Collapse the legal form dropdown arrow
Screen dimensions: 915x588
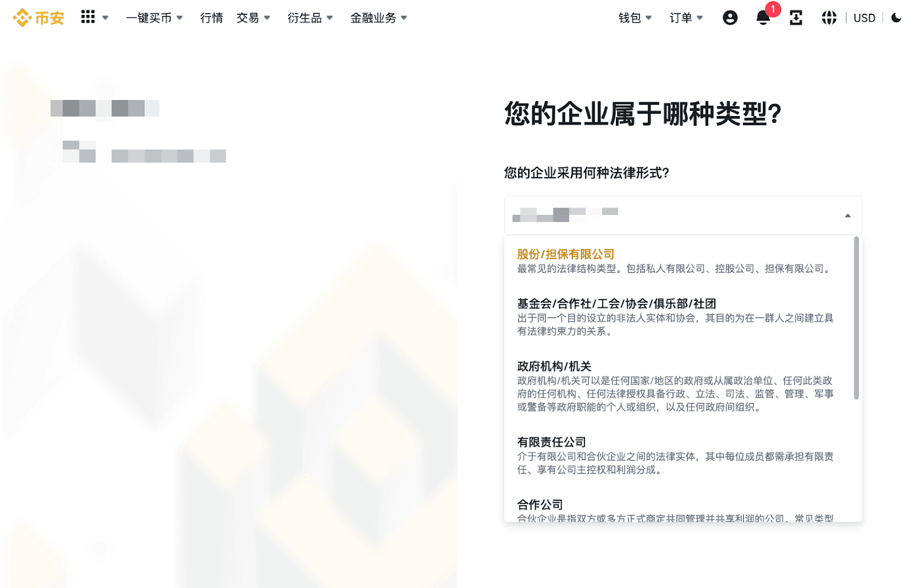click(848, 215)
